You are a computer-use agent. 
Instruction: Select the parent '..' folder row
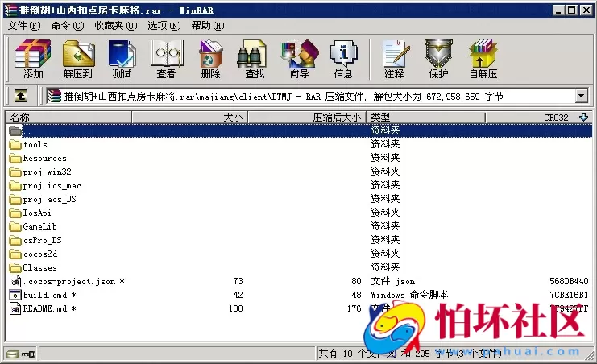click(x=299, y=130)
